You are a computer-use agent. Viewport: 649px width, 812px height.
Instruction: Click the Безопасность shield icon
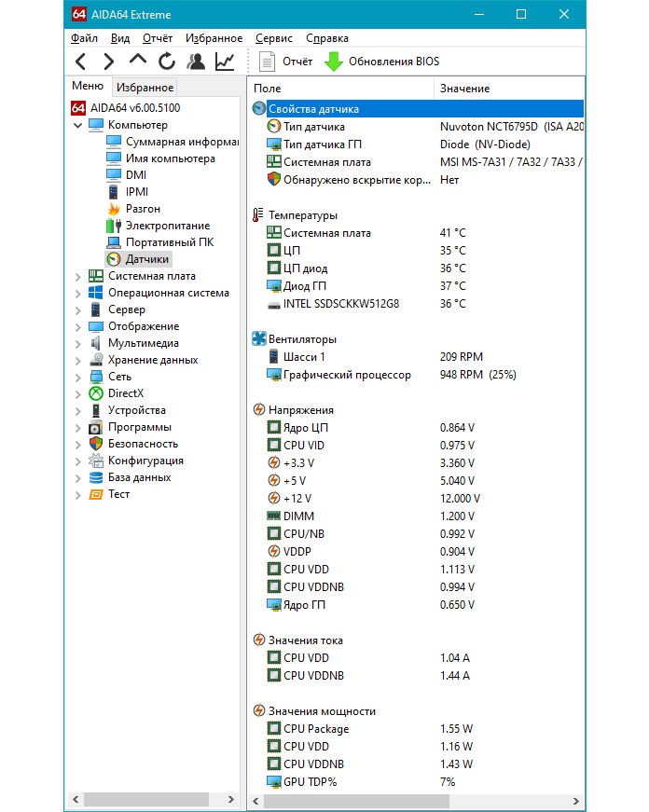[x=96, y=444]
